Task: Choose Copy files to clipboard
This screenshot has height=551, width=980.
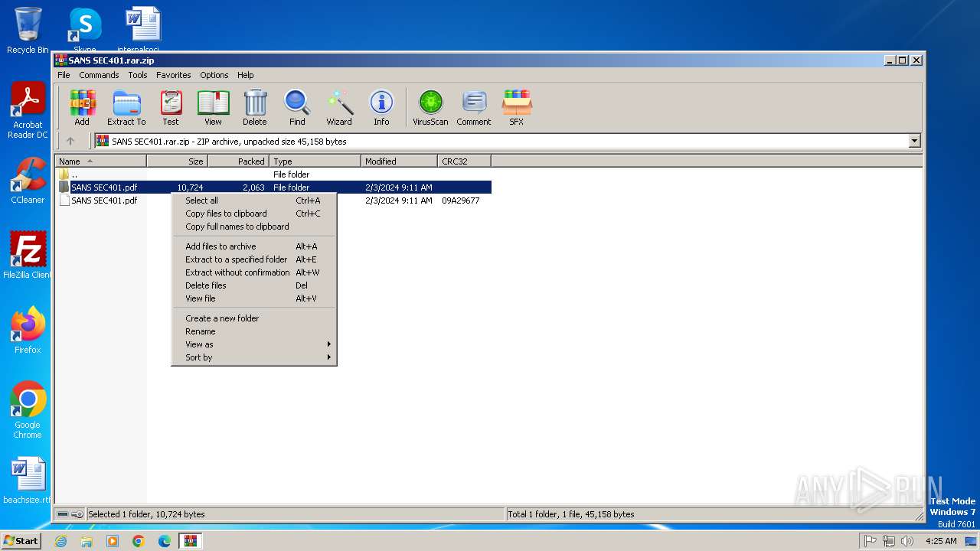Action: point(254,214)
